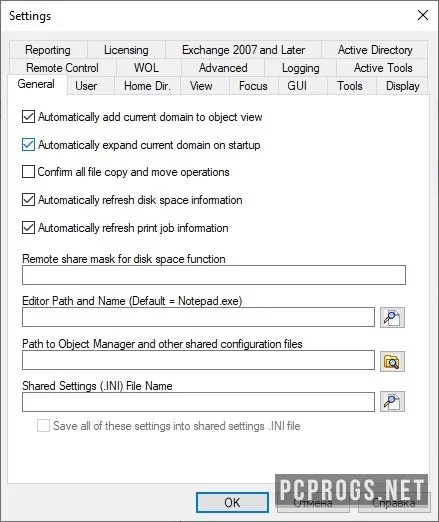
Task: Uncheck Automatically add current domain to object view
Action: tap(28, 117)
